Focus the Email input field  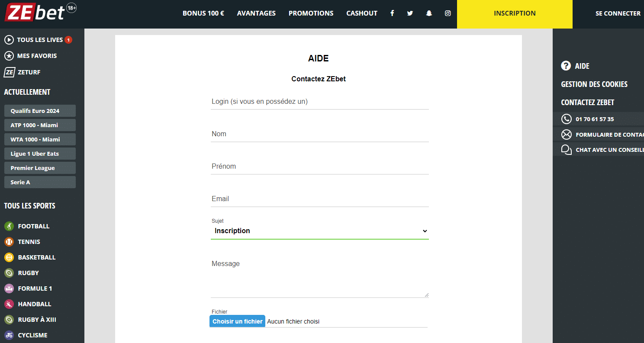319,199
